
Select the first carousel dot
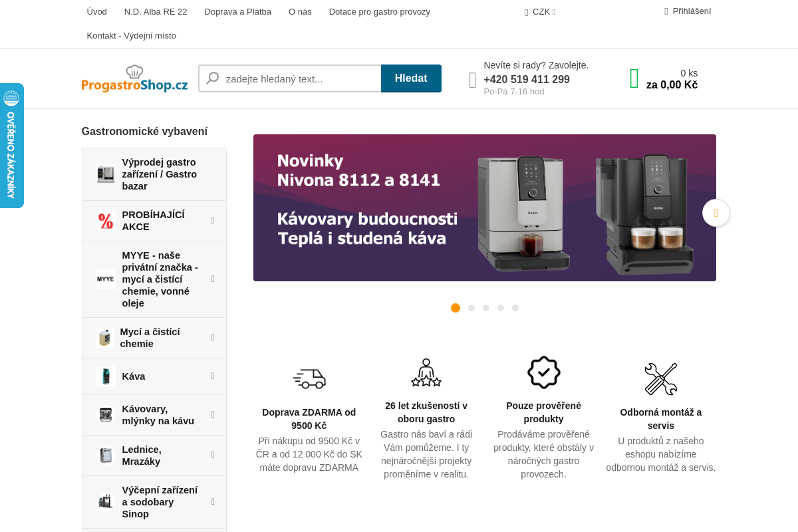[456, 308]
